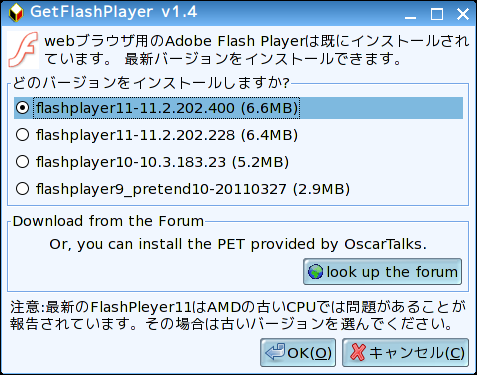Maximize the GetFlashPlayer window
Screen dimensions: 477x375
point(437,14)
